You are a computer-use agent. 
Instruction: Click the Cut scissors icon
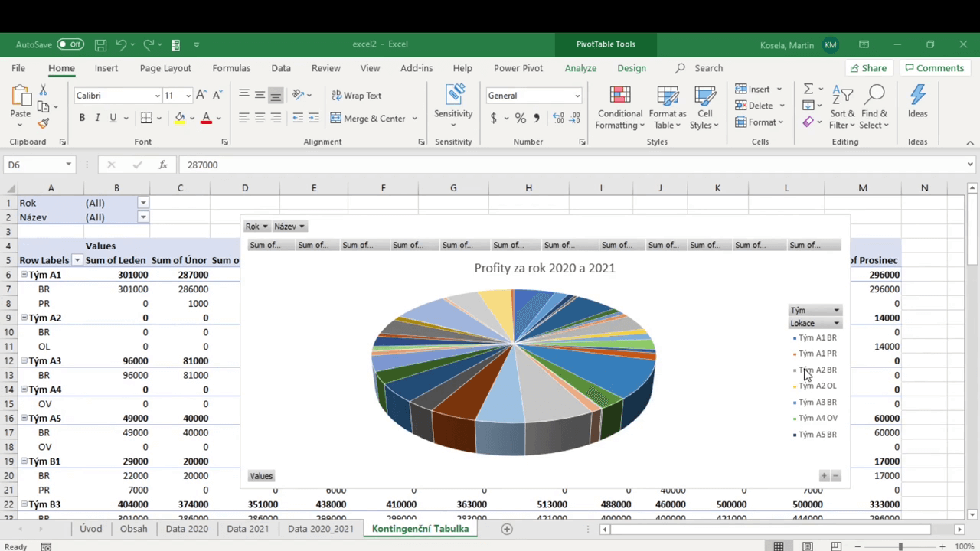coord(44,90)
